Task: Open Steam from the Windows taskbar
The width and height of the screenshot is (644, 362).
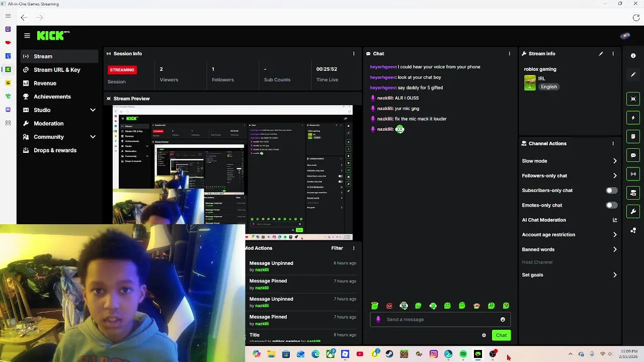Action: click(389, 354)
